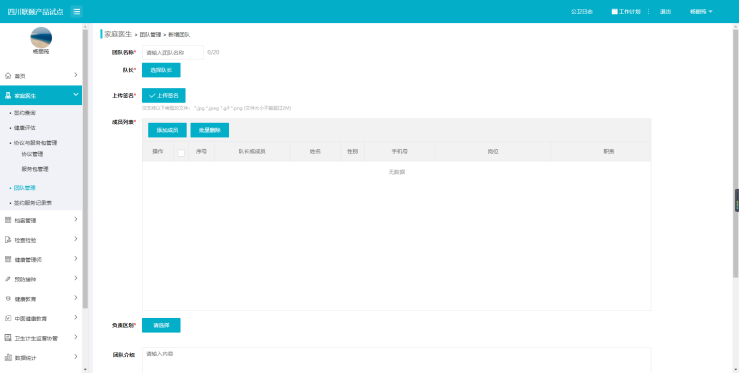Screen dimensions: 740x374
Task: Open the user account dropdown in header
Action: point(701,11)
